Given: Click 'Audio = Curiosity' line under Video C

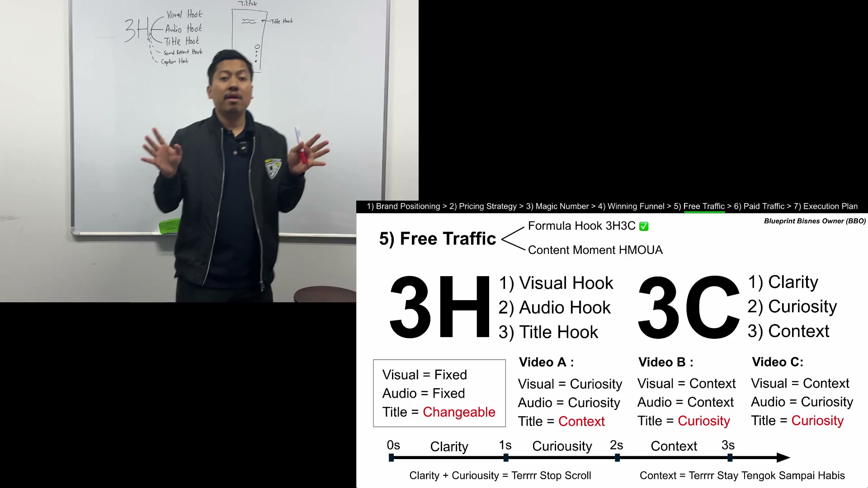Looking at the screenshot, I should coord(802,402).
